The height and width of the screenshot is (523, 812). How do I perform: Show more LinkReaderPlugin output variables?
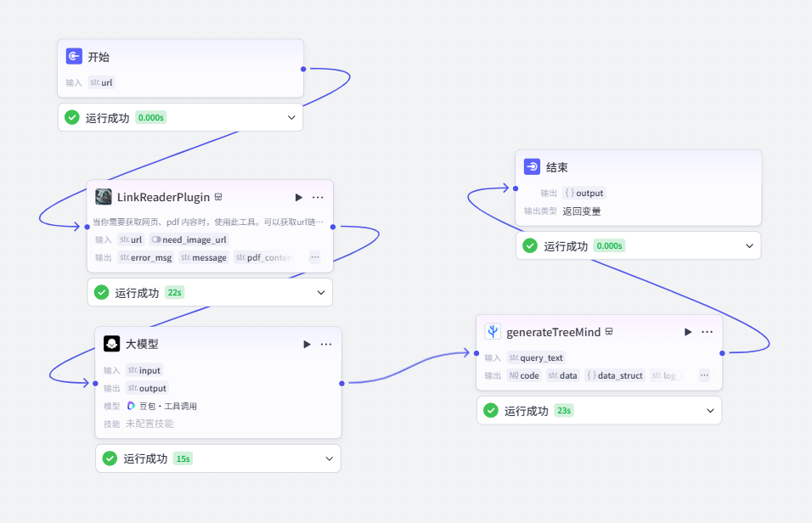coord(315,257)
